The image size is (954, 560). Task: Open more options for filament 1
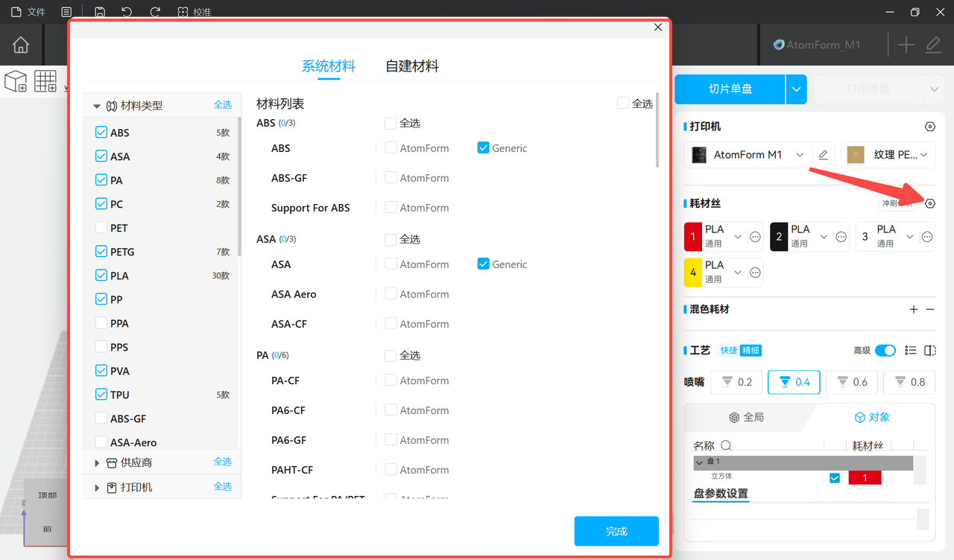click(x=755, y=237)
